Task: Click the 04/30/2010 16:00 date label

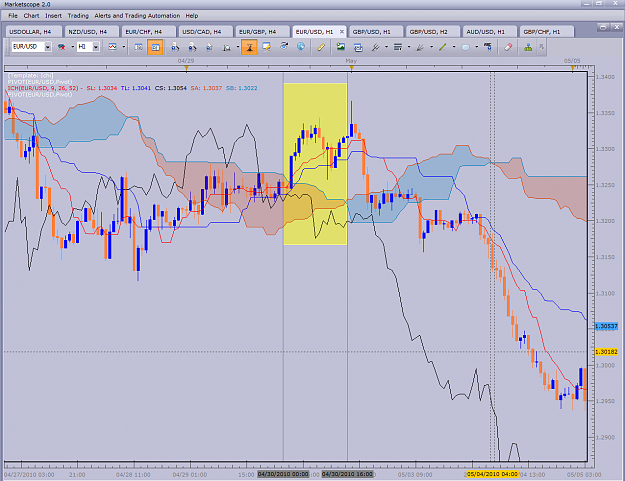Action: click(x=347, y=474)
